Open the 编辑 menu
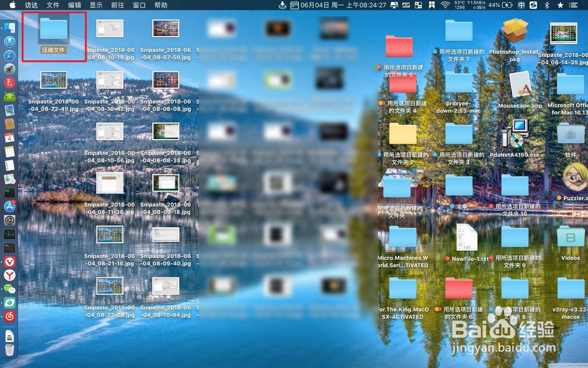588x368 pixels. pos(75,5)
